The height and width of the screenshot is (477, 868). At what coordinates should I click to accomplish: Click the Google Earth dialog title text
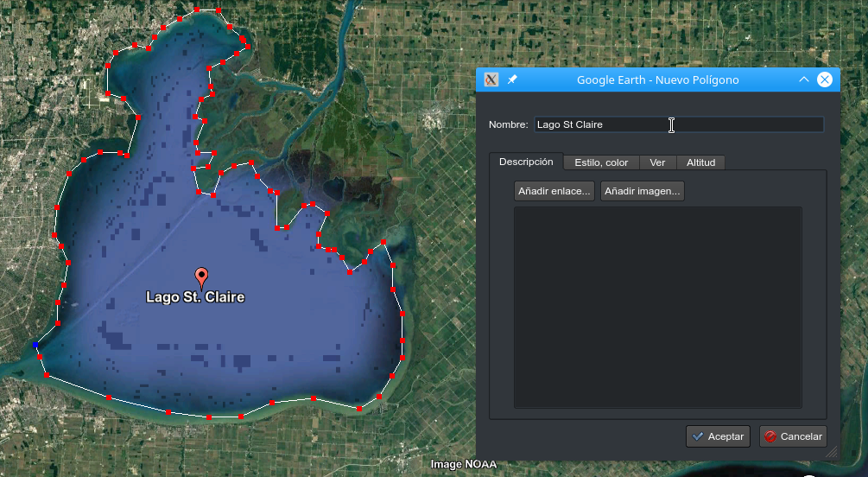tap(657, 79)
